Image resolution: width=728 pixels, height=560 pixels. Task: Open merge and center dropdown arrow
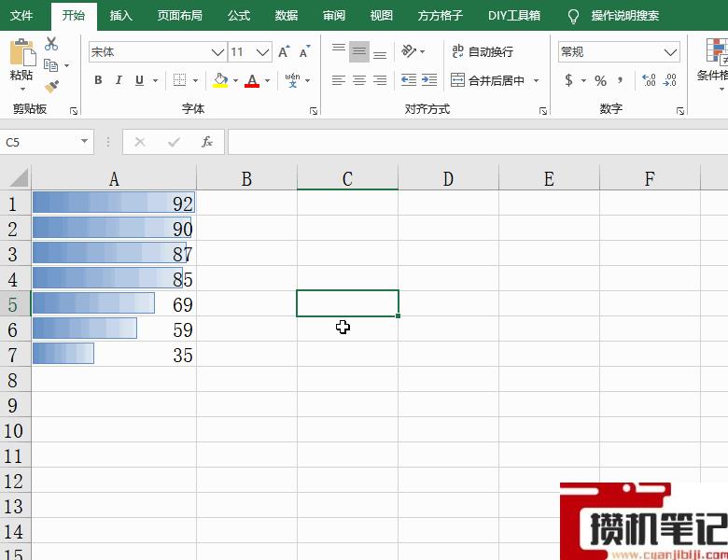click(x=537, y=81)
